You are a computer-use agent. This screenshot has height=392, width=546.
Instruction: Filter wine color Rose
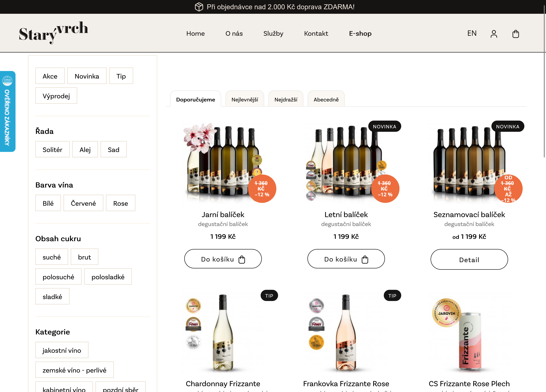[121, 203]
